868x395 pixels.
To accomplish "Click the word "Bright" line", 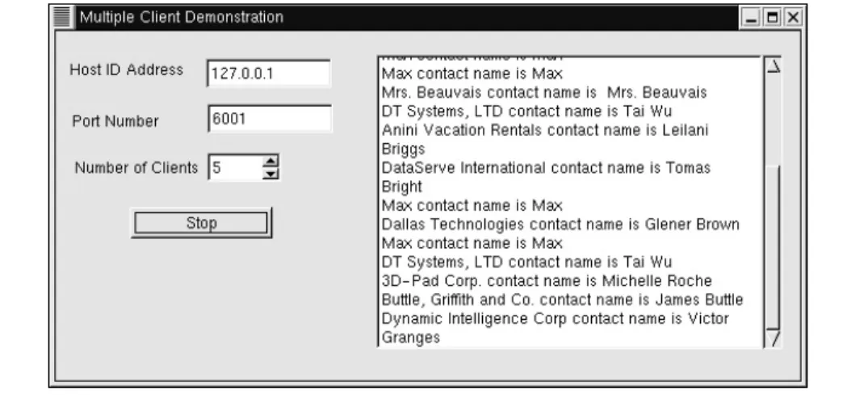I will coord(402,187).
